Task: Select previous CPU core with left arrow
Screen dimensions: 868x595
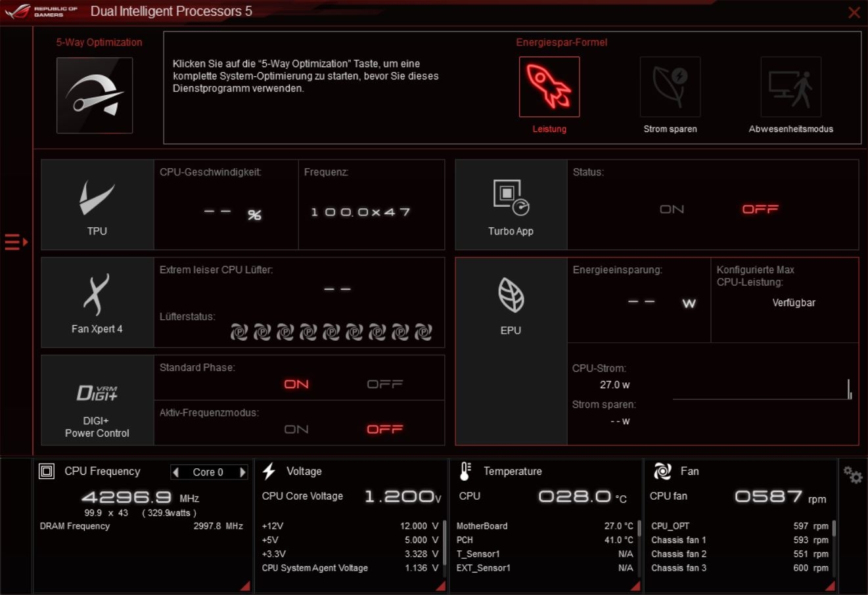Action: click(175, 472)
